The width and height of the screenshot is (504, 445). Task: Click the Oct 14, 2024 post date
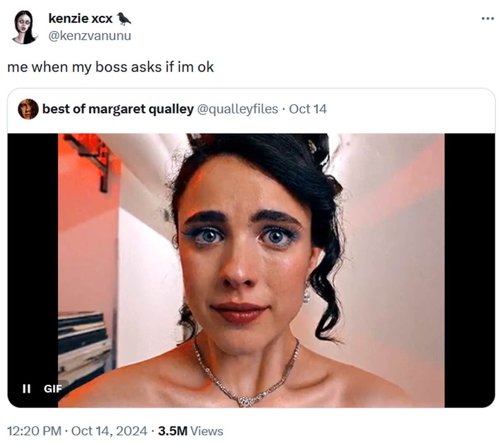109,431
